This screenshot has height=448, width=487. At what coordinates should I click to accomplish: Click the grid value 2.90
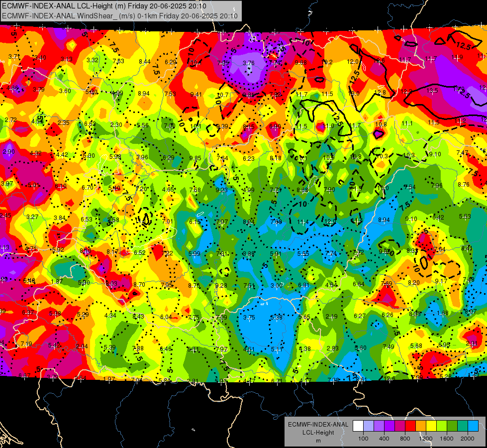coord(8,152)
